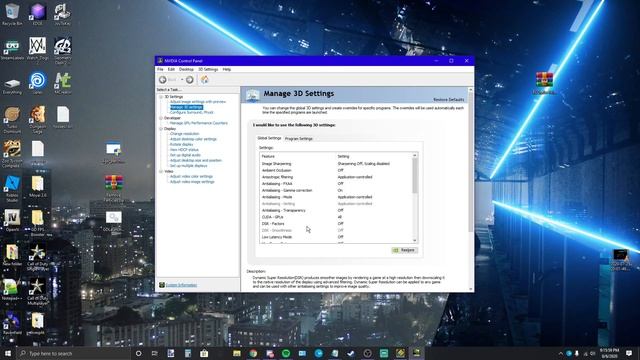Select the Geometry Dash desktop shortcut
The image size is (640, 360).
tap(63, 50)
